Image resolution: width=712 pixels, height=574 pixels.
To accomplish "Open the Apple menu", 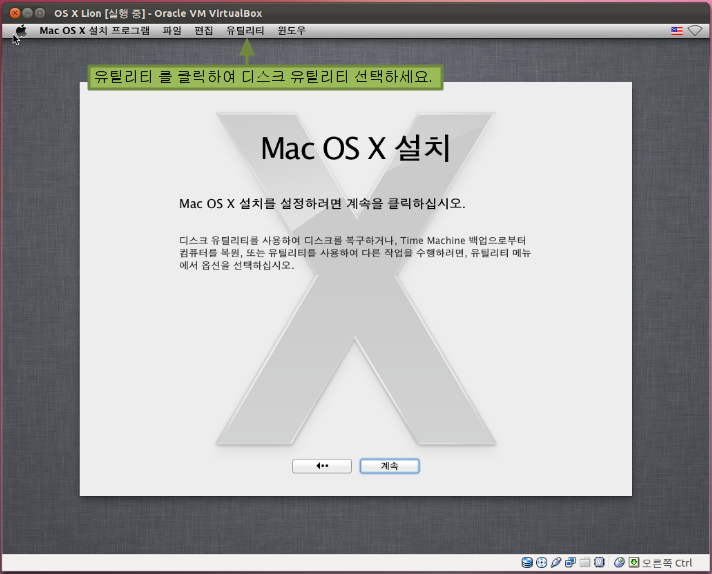I will pyautogui.click(x=21, y=30).
